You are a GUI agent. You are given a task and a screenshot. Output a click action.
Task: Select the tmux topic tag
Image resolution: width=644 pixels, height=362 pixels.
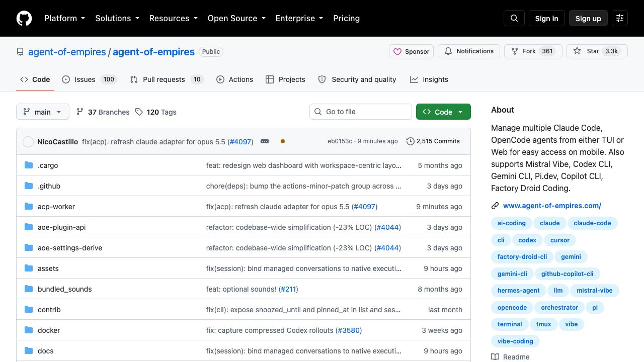[x=543, y=324]
